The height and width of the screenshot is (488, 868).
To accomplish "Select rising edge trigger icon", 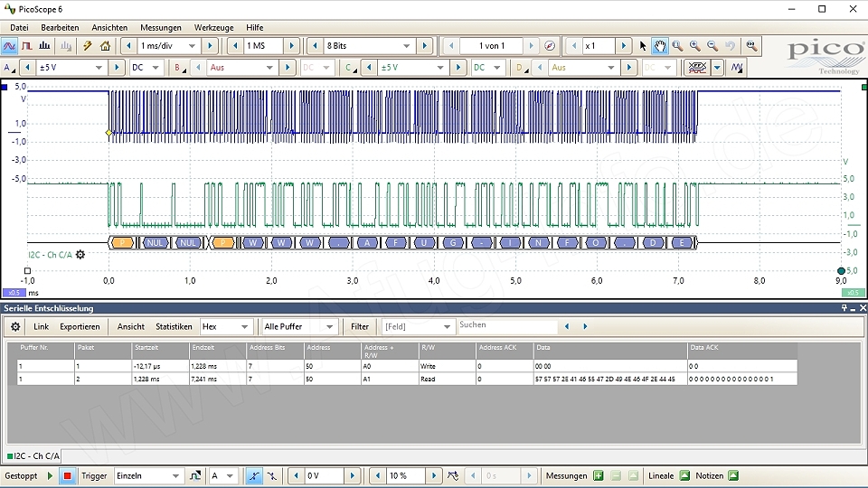I will pos(253,476).
